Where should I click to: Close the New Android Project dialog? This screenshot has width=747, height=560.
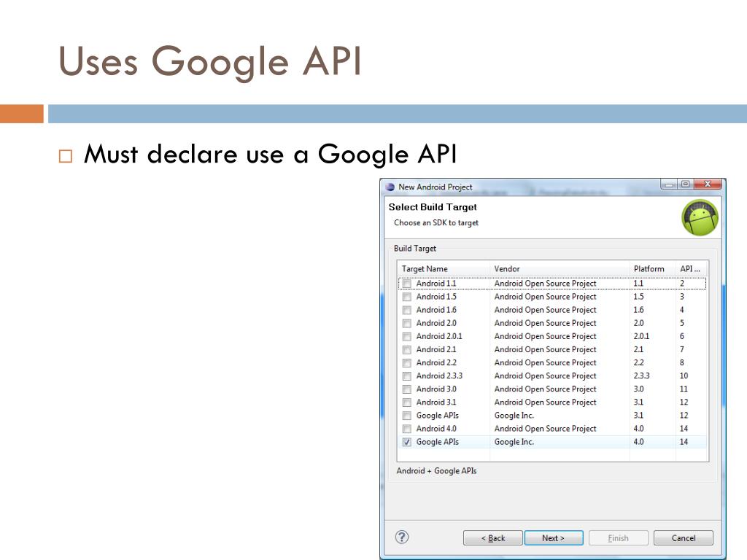coord(708,184)
